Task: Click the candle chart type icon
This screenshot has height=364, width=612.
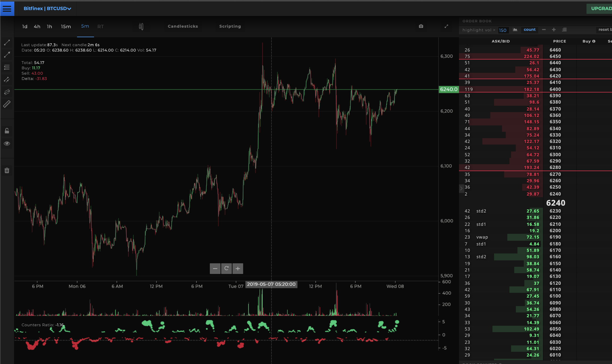Action: coord(141,26)
